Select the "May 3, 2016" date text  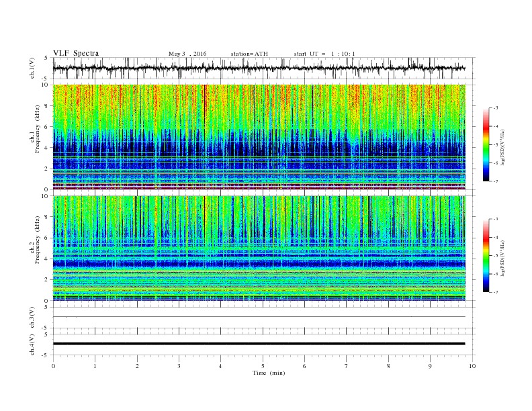187,54
